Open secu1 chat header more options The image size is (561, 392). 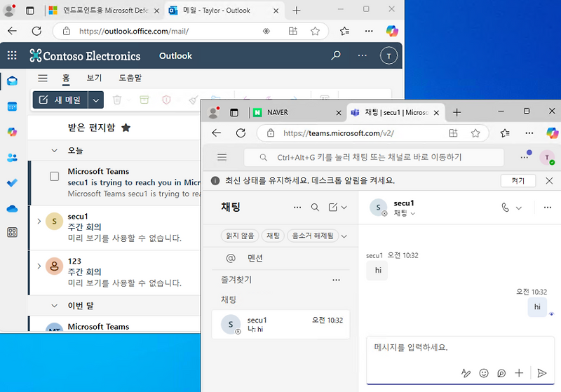click(548, 208)
